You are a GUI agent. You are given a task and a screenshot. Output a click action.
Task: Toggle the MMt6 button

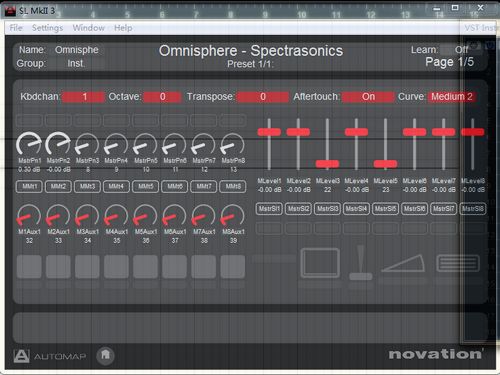pos(174,186)
